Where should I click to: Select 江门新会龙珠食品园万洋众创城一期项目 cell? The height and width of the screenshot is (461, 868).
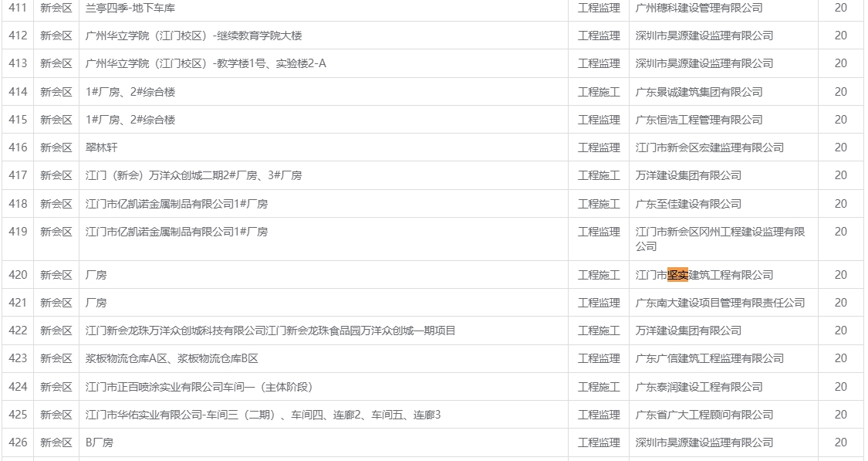click(x=270, y=330)
